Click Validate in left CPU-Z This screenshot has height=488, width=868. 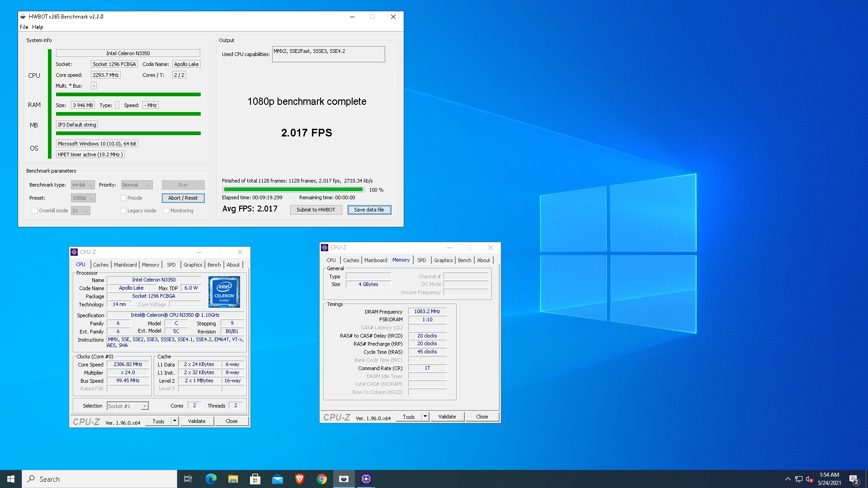[197, 421]
